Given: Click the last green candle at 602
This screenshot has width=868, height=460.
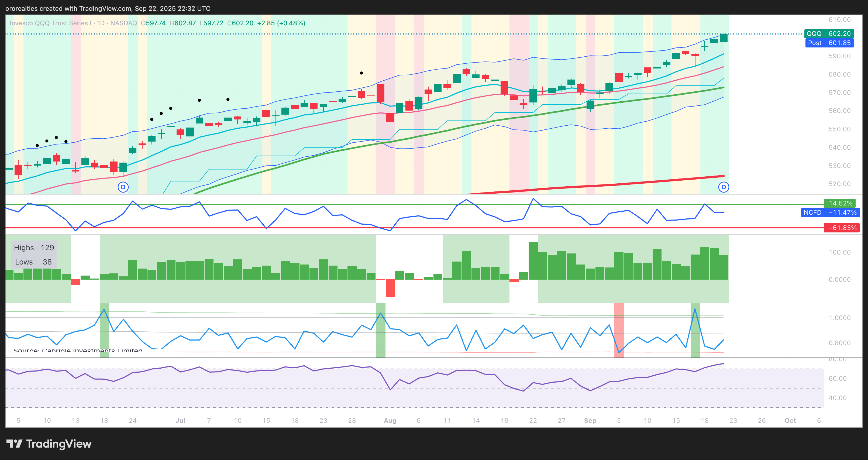Looking at the screenshot, I should (724, 38).
